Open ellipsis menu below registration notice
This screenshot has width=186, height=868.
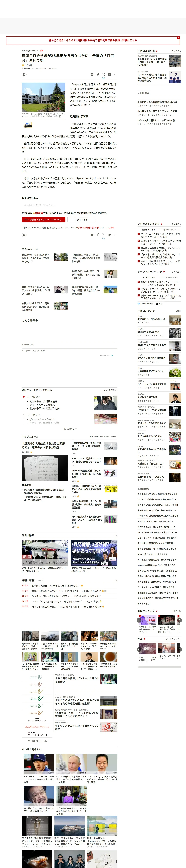click(x=115, y=235)
